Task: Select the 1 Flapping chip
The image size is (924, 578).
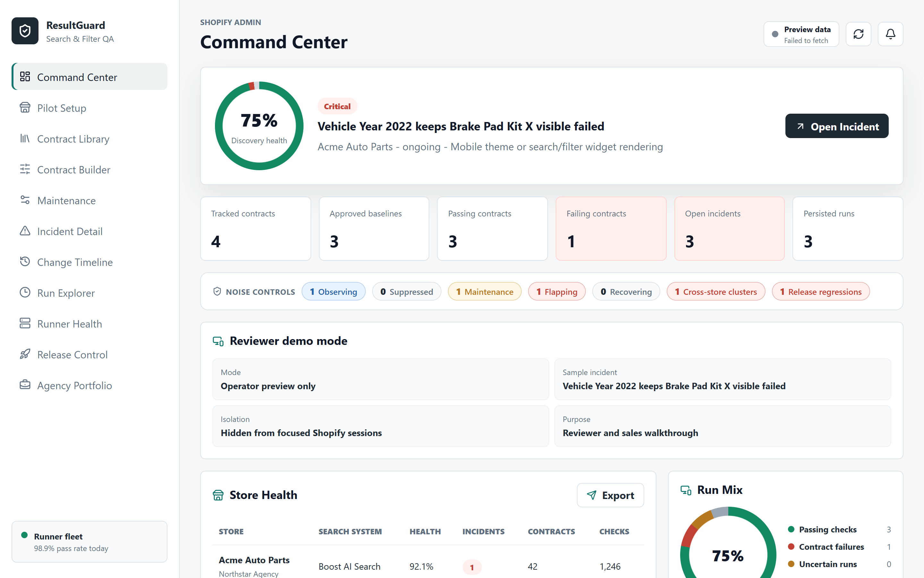Action: coord(556,292)
